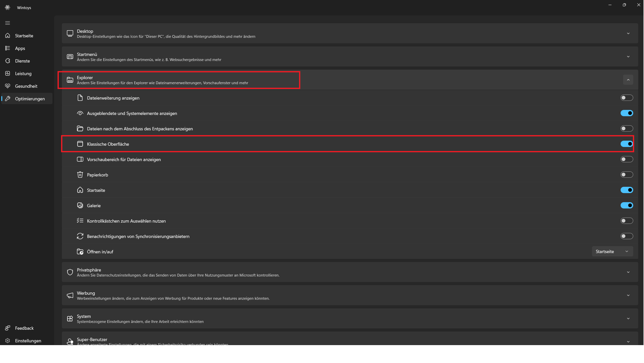644x363 pixels.
Task: Click the Dienste puzzle icon
Action: pyautogui.click(x=8, y=61)
